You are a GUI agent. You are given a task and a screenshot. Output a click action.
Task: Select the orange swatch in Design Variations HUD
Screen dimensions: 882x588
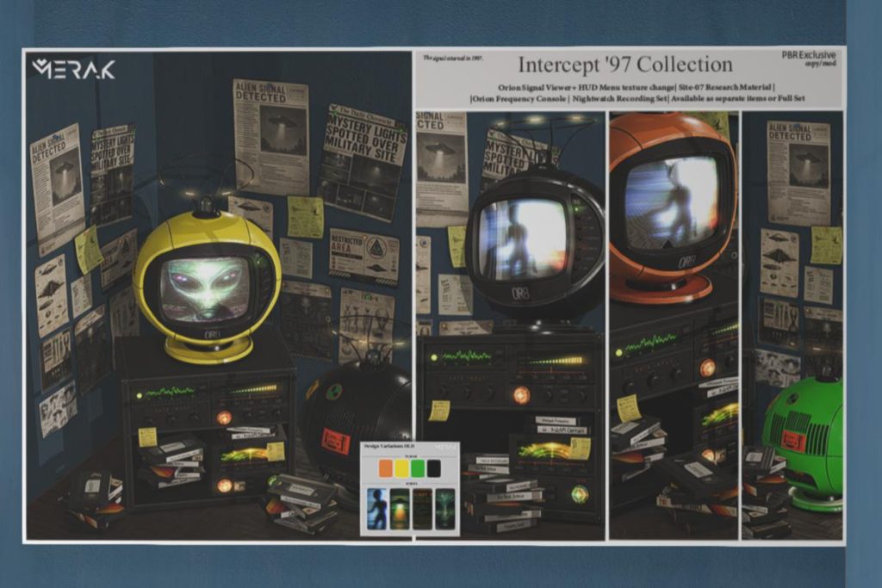coord(386,468)
